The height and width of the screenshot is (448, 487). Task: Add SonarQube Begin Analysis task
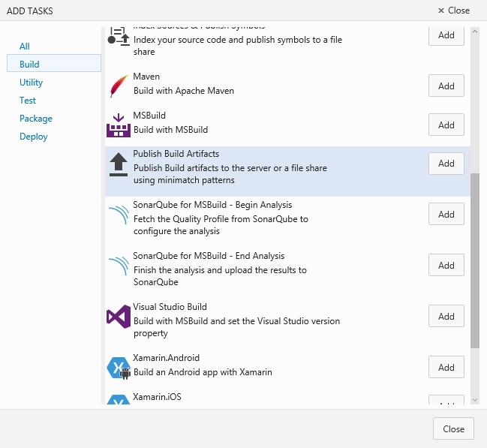(446, 214)
